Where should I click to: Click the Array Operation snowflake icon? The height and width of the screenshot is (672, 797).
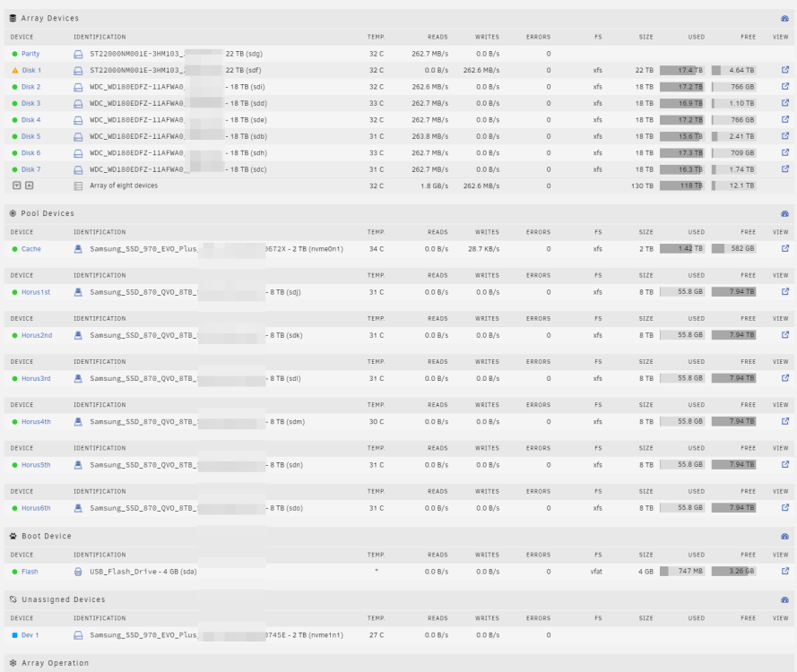point(13,663)
